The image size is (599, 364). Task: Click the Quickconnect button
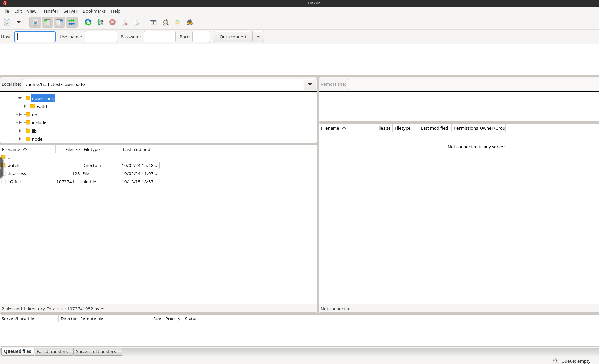pos(233,37)
